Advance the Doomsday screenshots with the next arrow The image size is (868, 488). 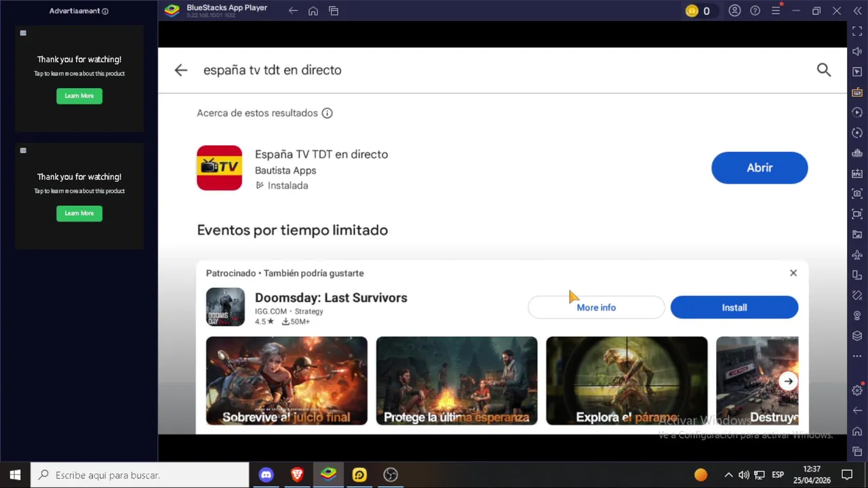coord(788,381)
